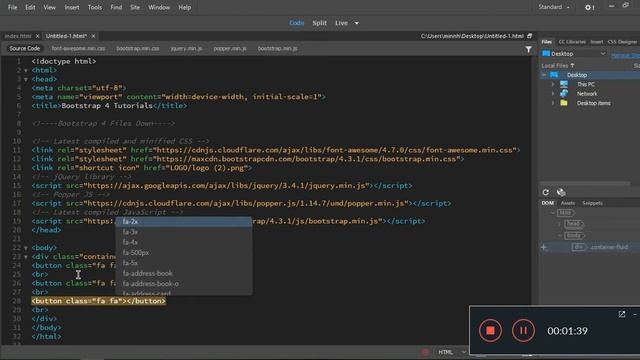640x360 pixels.
Task: Click the restore icon beside file path
Action: tap(529, 36)
